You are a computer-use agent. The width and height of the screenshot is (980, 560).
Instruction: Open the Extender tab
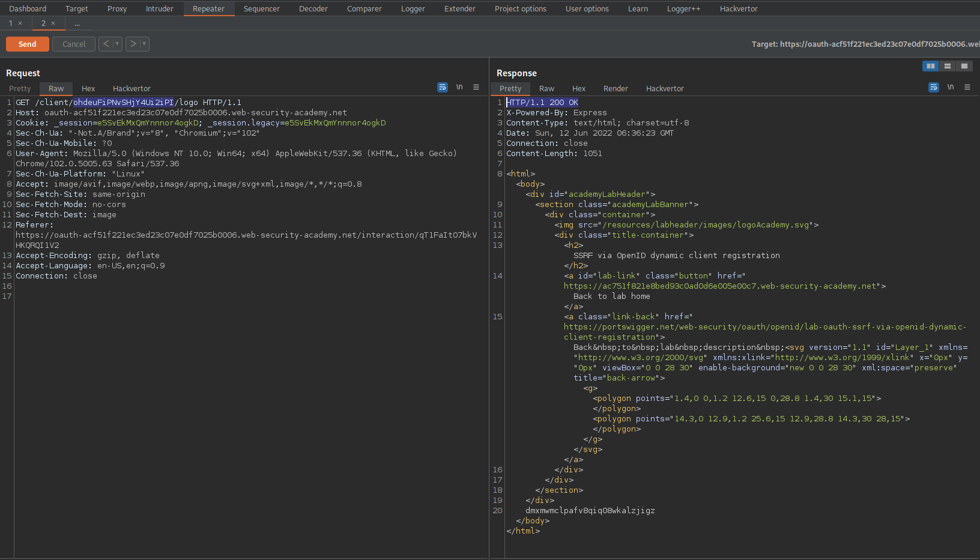pos(460,8)
